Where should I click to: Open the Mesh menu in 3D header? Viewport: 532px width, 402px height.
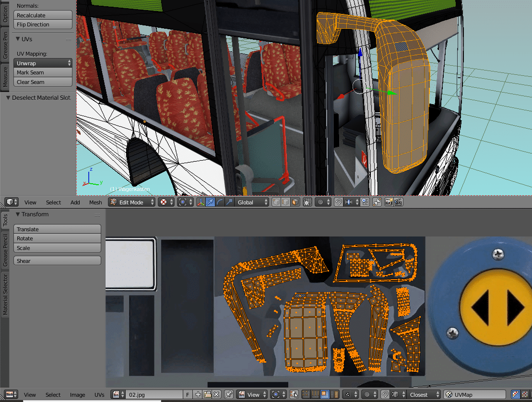point(95,202)
